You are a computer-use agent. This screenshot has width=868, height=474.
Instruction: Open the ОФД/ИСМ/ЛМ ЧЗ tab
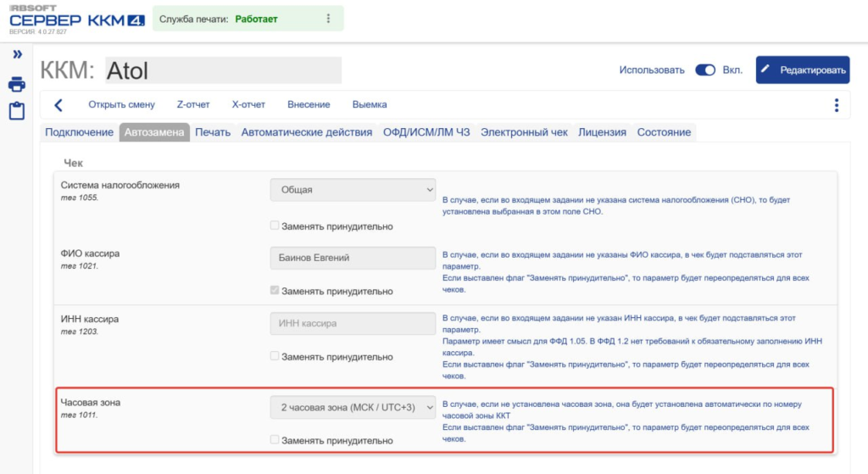click(426, 132)
